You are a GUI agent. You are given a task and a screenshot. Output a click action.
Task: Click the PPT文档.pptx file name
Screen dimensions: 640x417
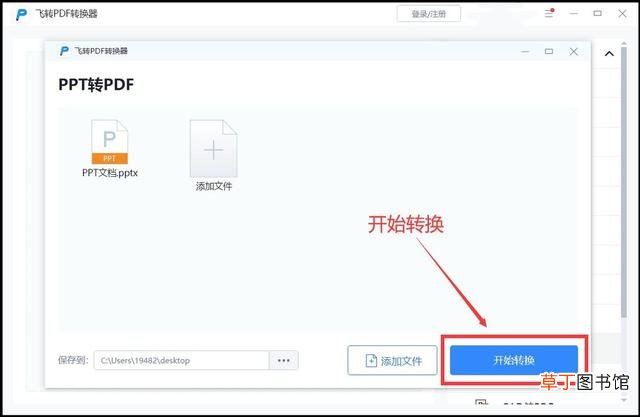tap(110, 173)
